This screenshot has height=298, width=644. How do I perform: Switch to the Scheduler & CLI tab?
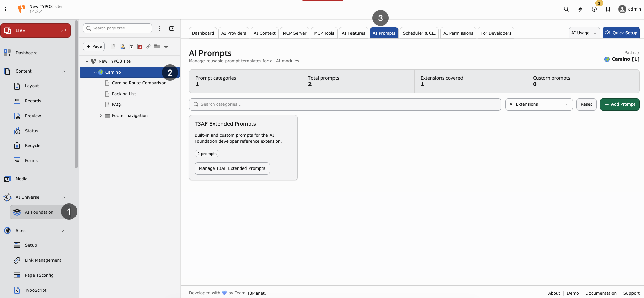point(419,33)
